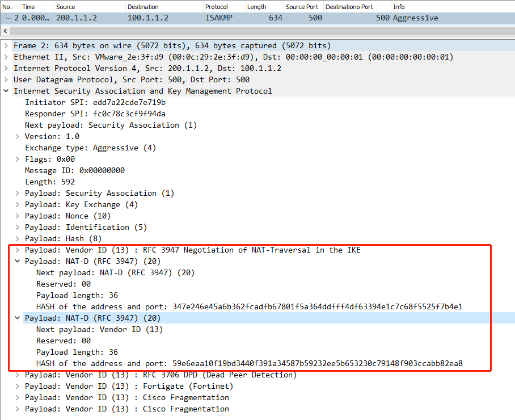
Task: Collapse the ISAKMP protocol tree
Action: pos(6,91)
